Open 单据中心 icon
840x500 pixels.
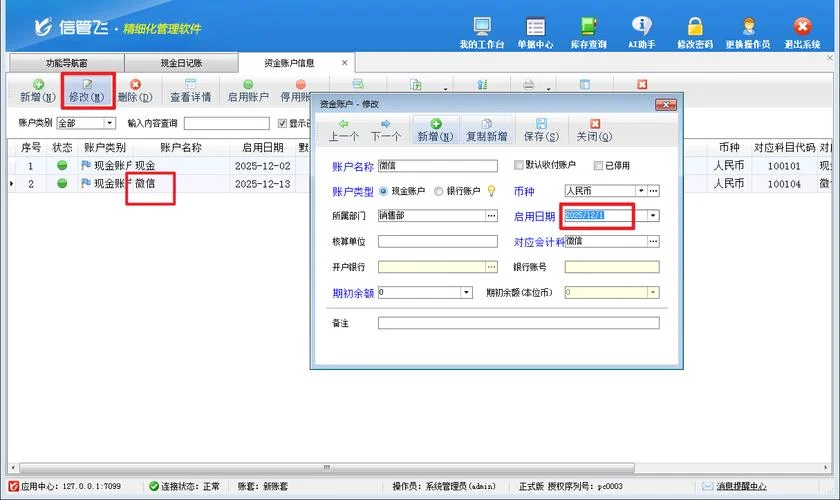coord(535,33)
